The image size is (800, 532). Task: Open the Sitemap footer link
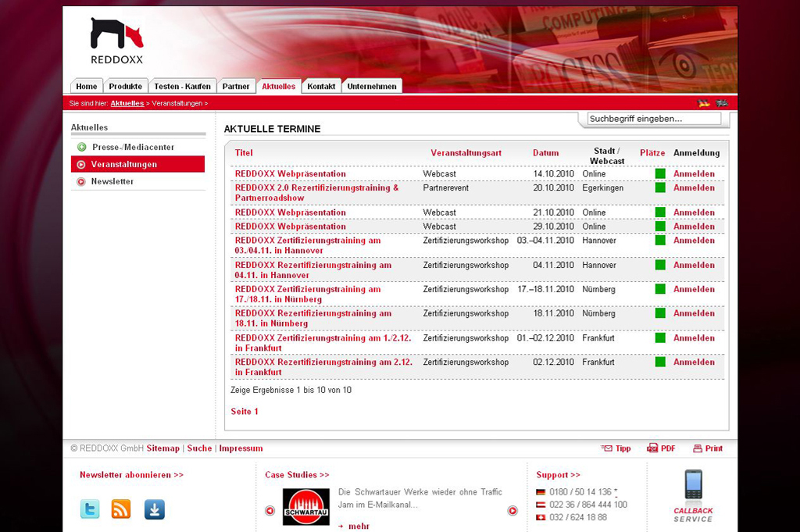pos(162,448)
